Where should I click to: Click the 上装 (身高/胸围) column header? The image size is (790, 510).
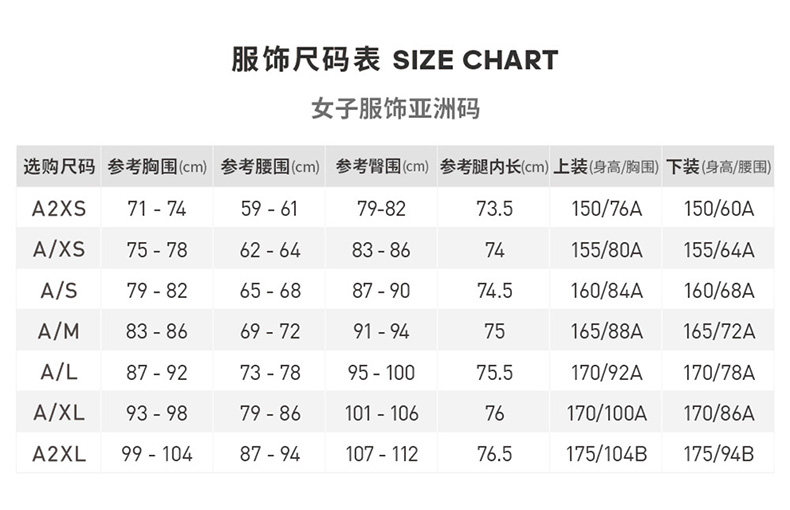[606, 167]
